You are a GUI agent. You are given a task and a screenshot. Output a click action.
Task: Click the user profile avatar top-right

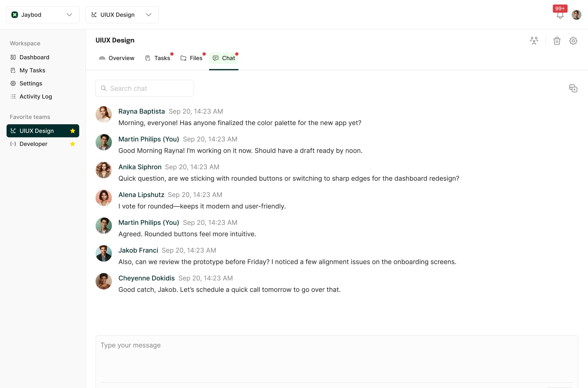tap(577, 15)
